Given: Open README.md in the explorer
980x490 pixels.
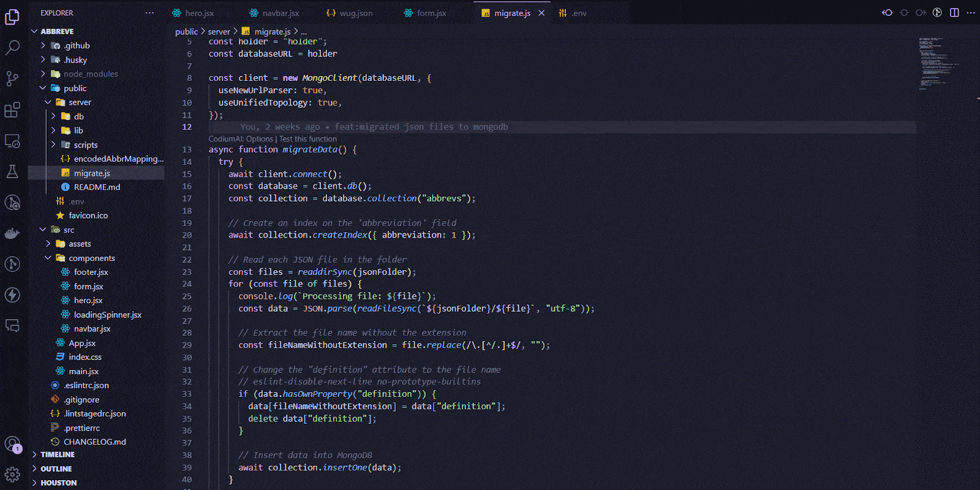Looking at the screenshot, I should pos(97,187).
